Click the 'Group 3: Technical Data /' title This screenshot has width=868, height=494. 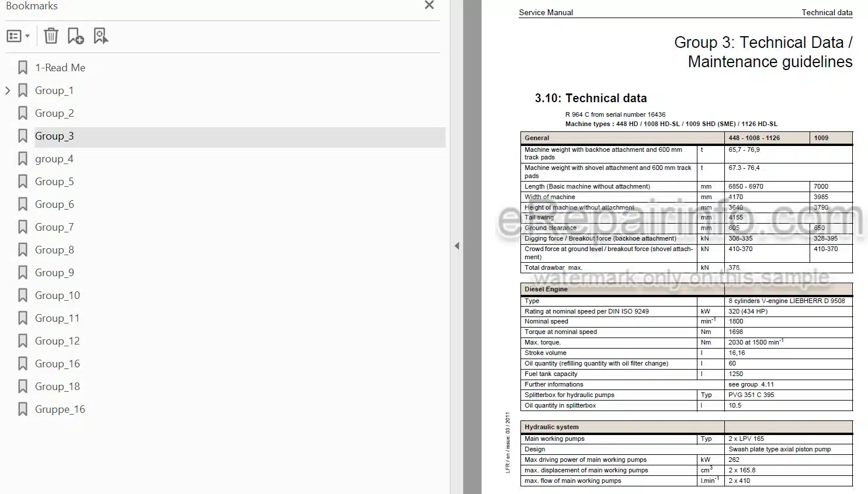763,43
